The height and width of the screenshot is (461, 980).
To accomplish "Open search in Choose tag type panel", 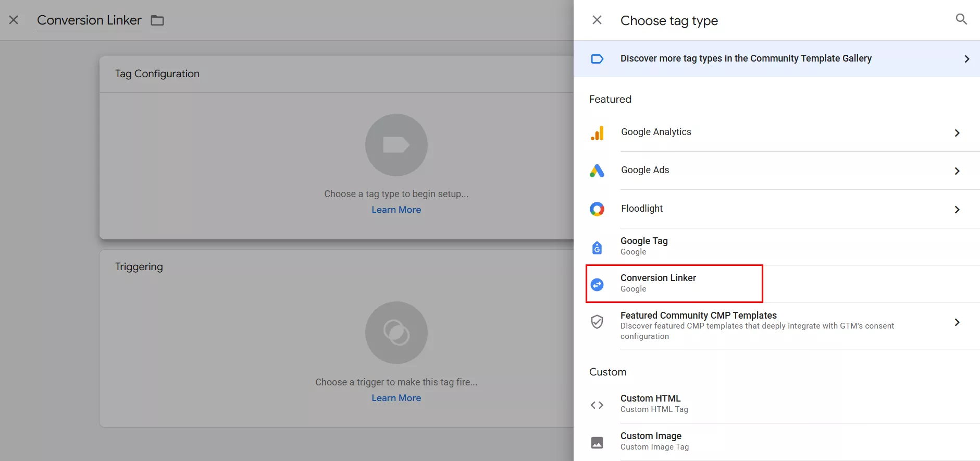I will pyautogui.click(x=961, y=20).
